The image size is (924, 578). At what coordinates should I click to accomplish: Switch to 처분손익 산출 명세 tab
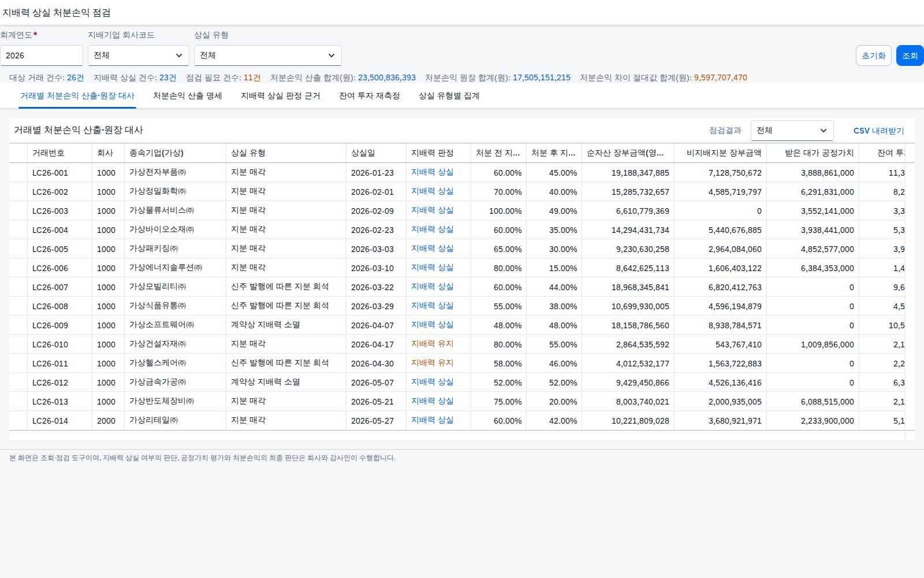[188, 96]
